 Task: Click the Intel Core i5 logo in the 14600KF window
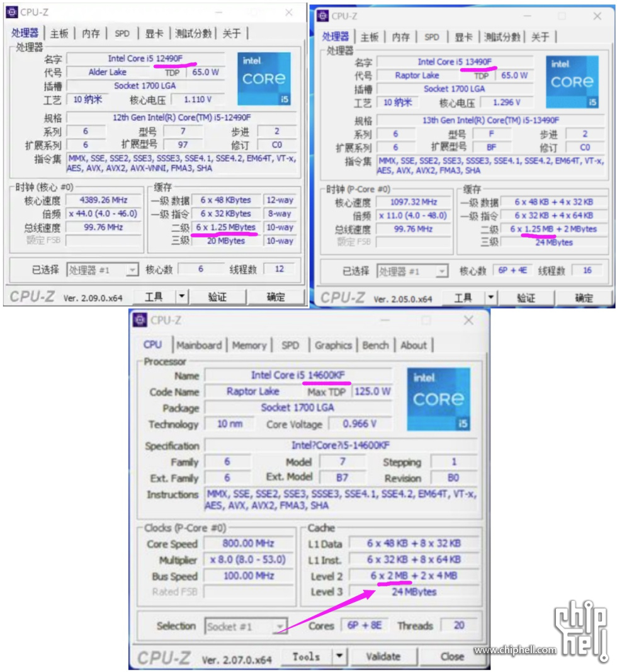[438, 399]
